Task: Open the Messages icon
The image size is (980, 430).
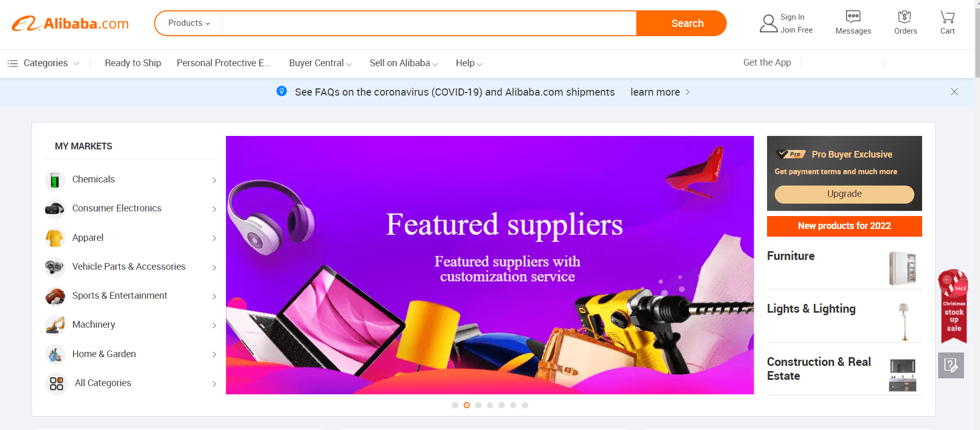Action: point(853,17)
